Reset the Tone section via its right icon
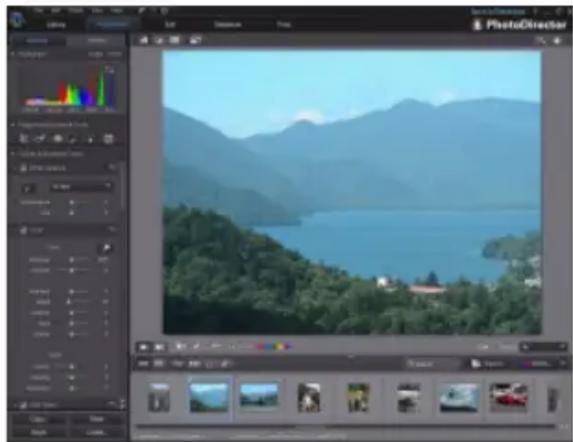 112,229
